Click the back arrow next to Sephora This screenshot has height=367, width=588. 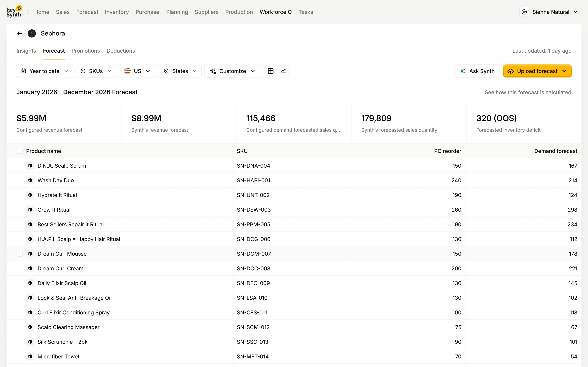20,33
